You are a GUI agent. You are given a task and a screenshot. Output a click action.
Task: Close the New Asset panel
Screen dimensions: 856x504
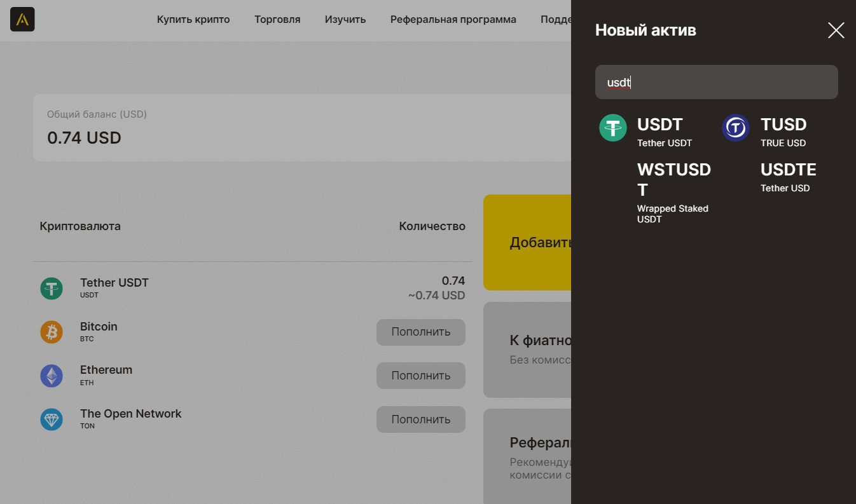836,30
